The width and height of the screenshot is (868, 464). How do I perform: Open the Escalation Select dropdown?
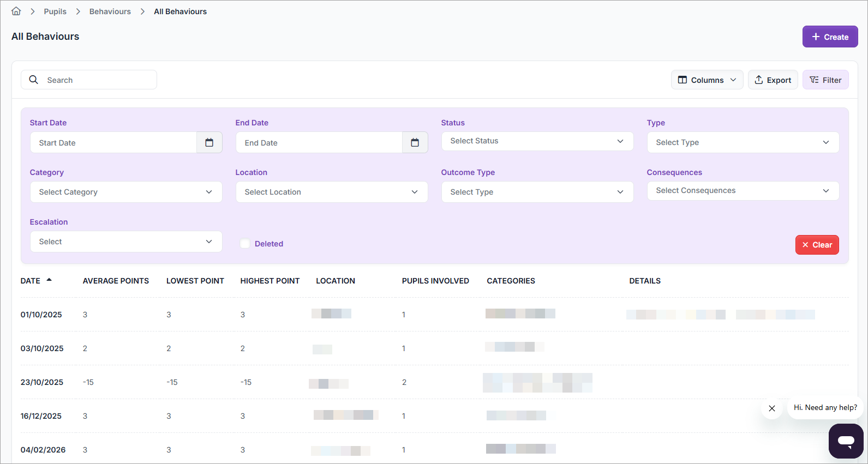pos(125,242)
